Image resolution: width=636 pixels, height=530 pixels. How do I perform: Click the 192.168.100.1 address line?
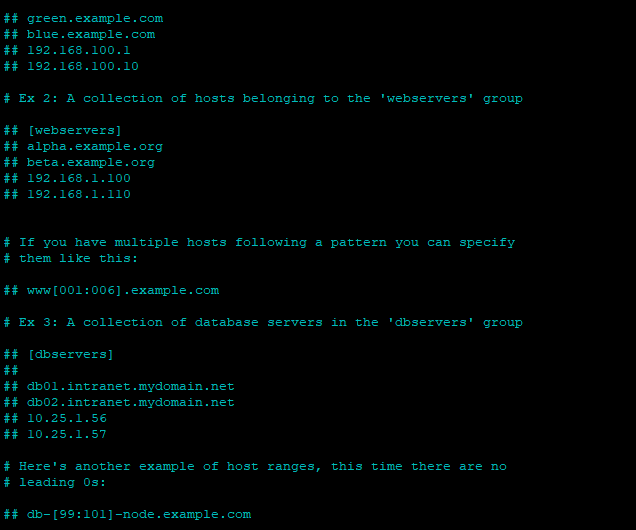[67, 50]
